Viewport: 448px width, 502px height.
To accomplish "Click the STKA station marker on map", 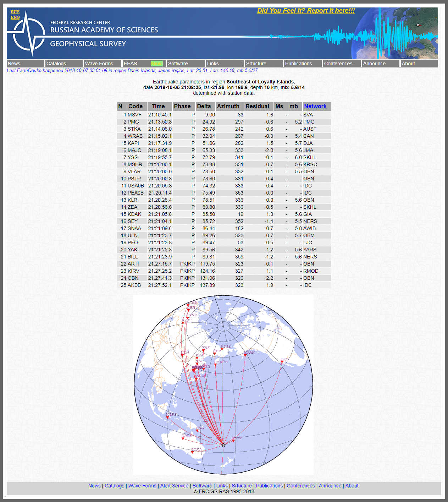I will click(192, 452).
